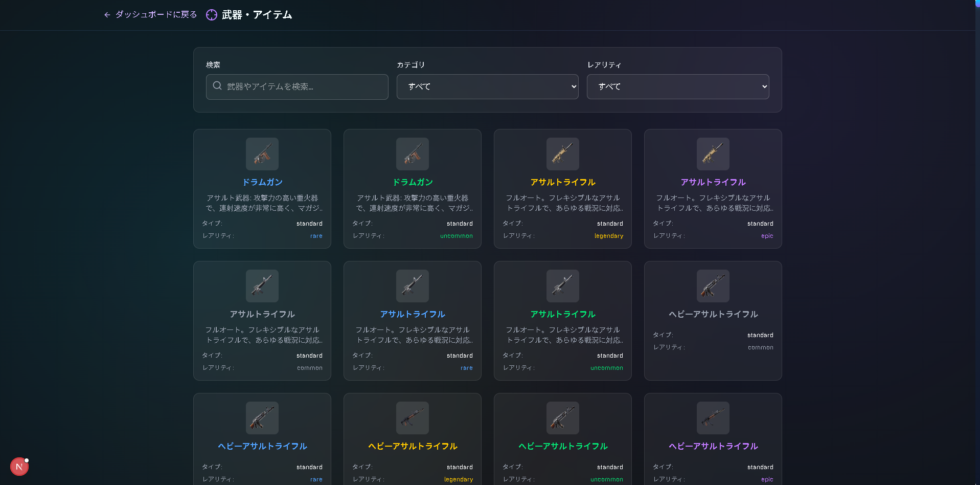Click the search box 武器やアイテムを検索
980x485 pixels.
(297, 86)
